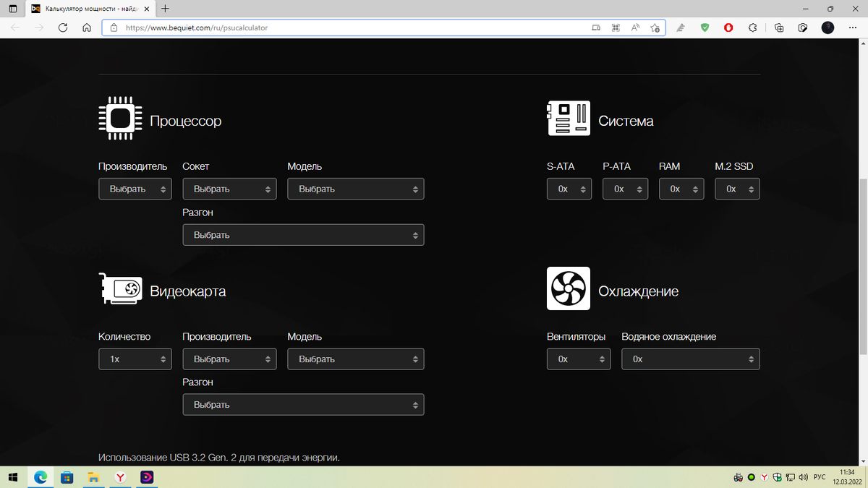Open graphics card Модель dropdown
This screenshot has width=868, height=488.
pyautogui.click(x=356, y=359)
